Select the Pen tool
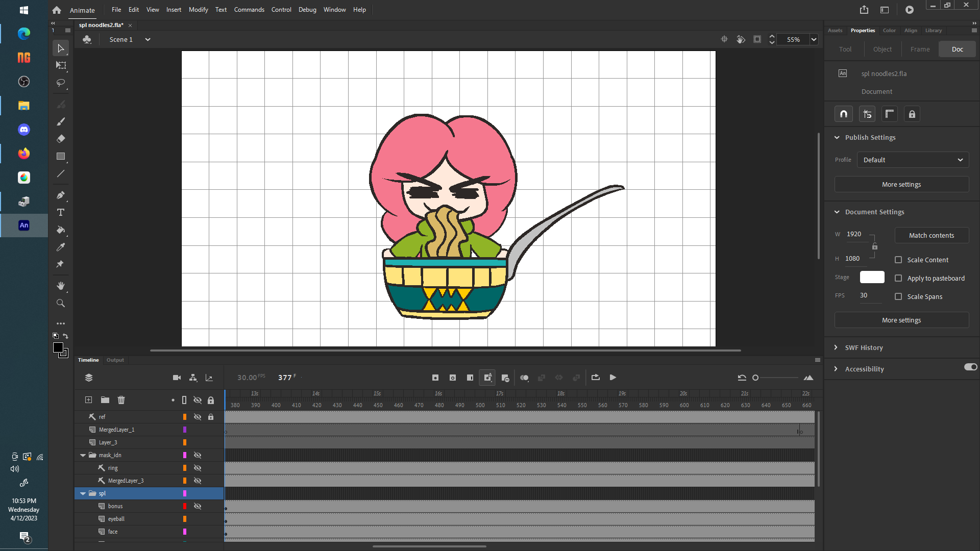Screen dimensions: 980x551 61,195
